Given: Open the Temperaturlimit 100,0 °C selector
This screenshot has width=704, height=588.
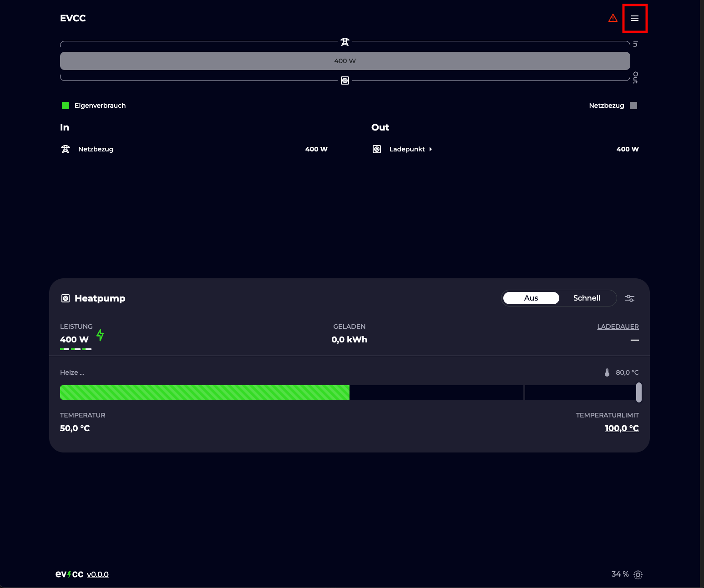Looking at the screenshot, I should pos(622,428).
